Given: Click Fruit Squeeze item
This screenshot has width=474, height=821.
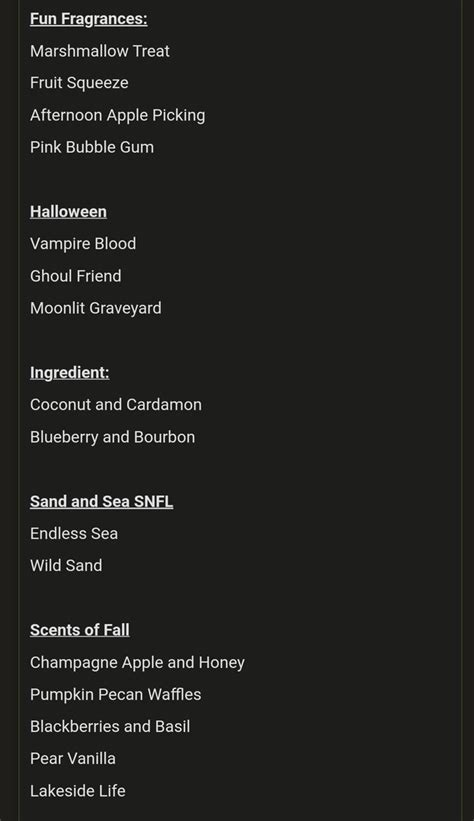Looking at the screenshot, I should [x=79, y=83].
